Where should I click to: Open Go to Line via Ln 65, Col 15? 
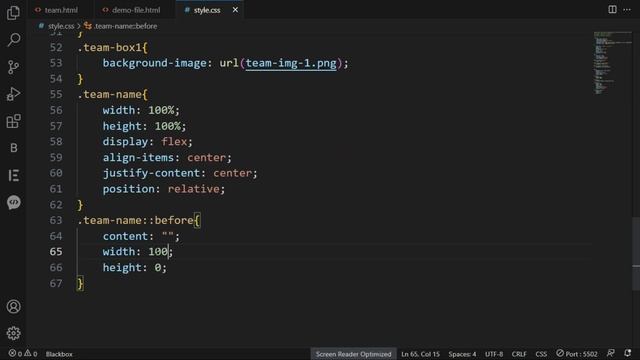[420, 354]
